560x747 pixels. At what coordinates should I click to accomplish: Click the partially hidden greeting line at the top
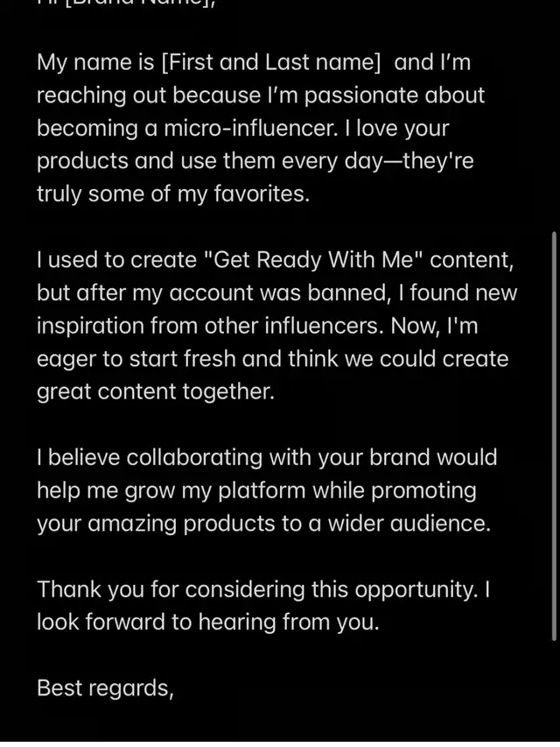coord(122,4)
